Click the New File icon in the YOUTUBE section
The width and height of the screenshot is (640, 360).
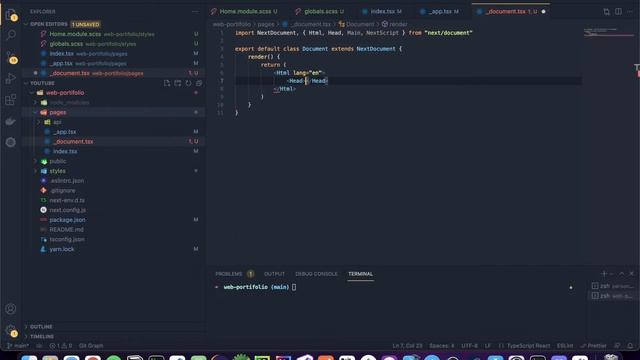(x=167, y=83)
